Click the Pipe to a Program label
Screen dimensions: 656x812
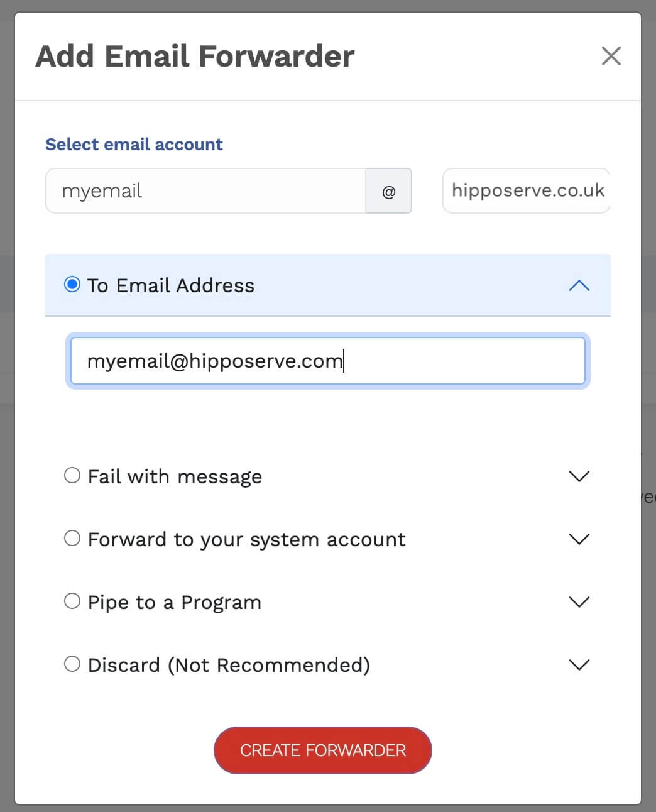coord(174,603)
